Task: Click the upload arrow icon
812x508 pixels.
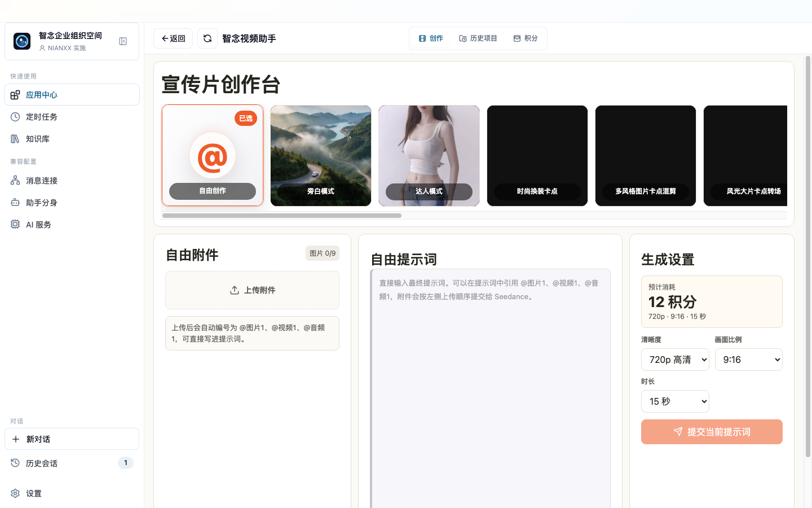Action: (235, 290)
